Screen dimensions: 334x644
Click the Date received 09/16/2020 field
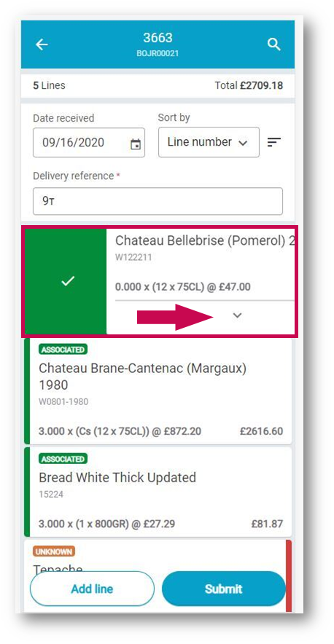[89, 143]
